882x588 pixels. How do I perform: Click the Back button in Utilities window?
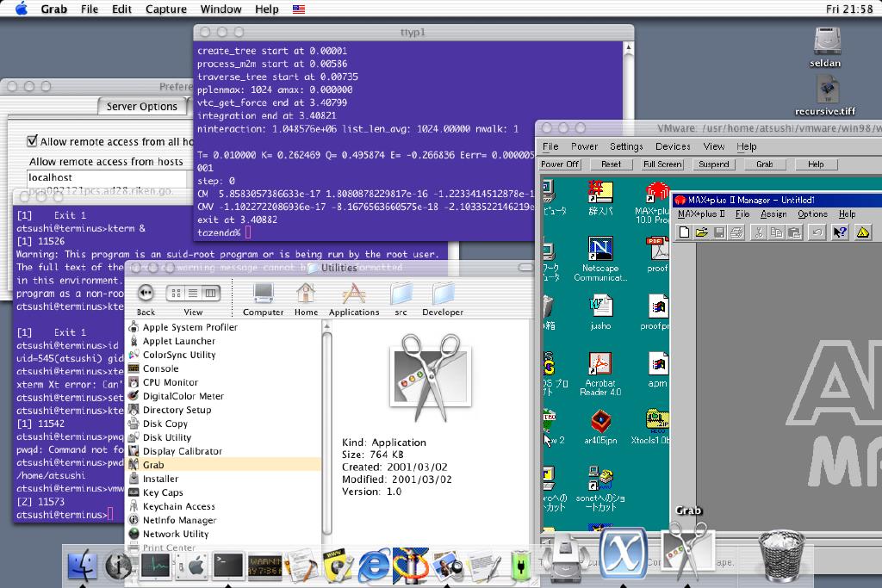(x=146, y=293)
